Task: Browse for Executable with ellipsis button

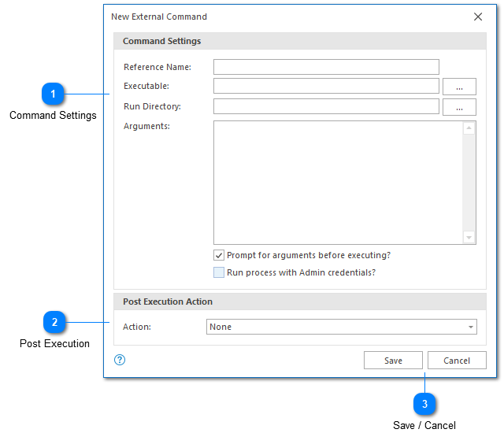Action: pos(459,87)
